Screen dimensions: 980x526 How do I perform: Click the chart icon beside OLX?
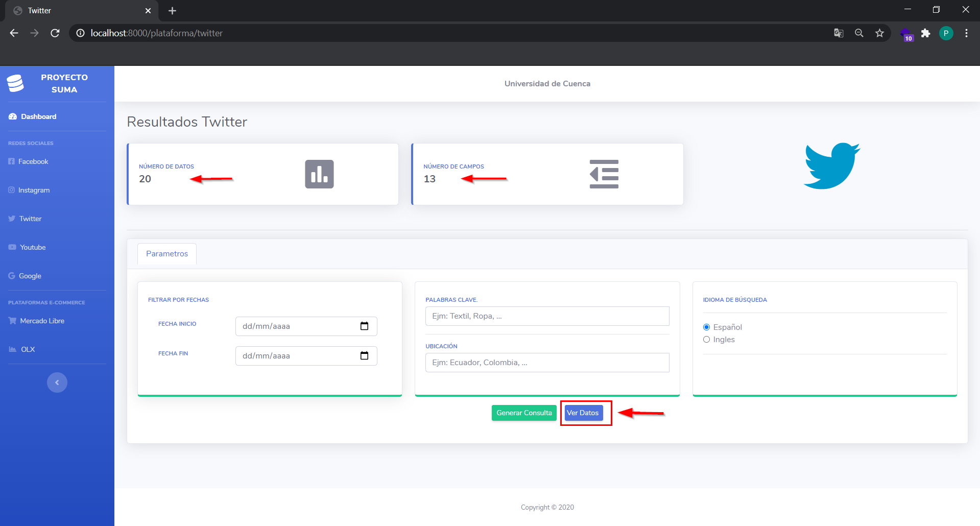coord(13,349)
